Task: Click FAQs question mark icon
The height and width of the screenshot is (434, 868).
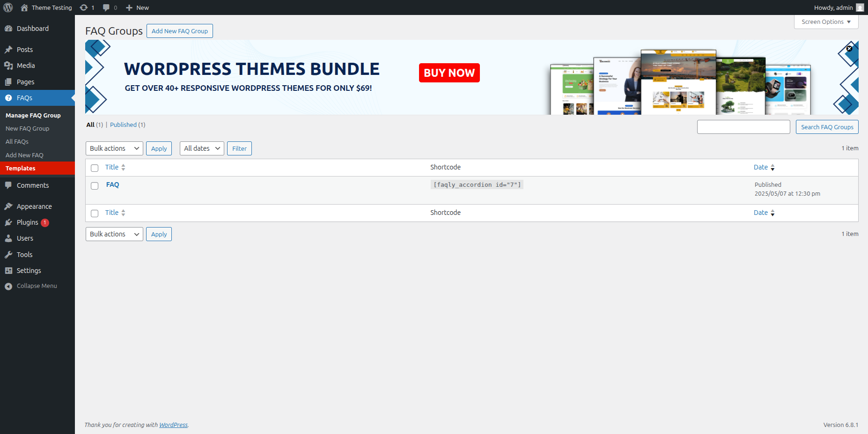Action: 8,98
